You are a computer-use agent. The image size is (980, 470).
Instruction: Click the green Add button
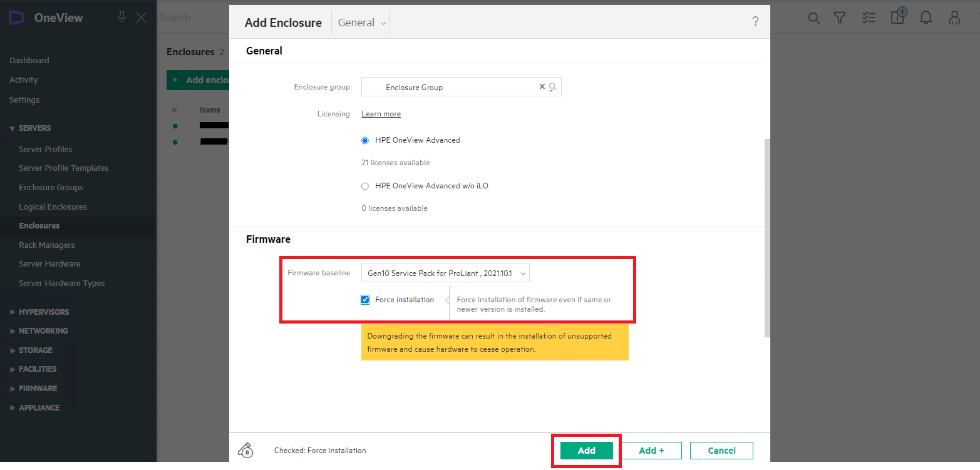click(x=586, y=451)
